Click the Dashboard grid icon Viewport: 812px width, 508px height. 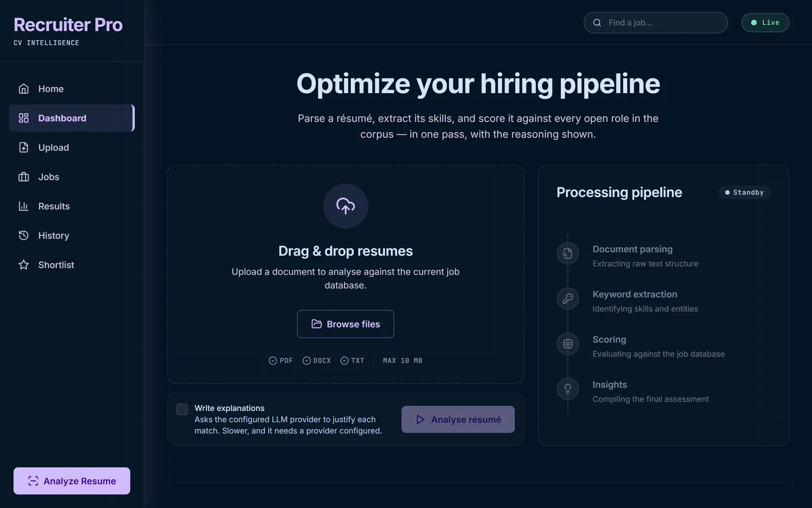coord(24,118)
